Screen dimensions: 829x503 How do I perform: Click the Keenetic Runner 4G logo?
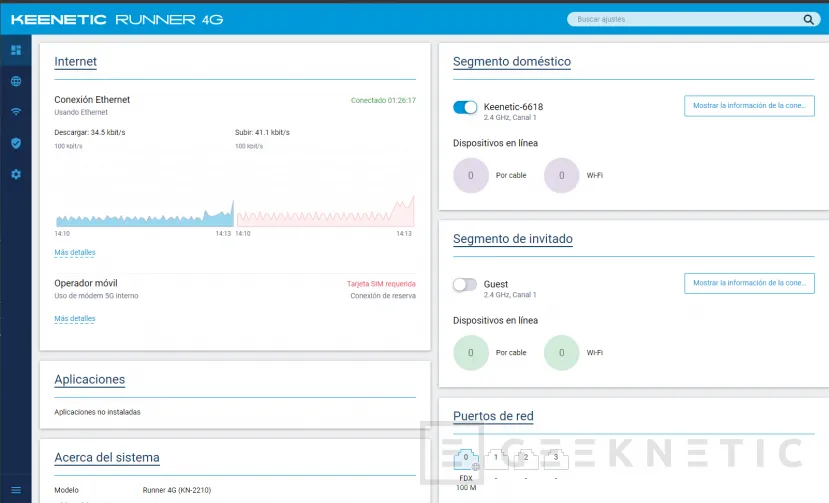pyautogui.click(x=118, y=19)
